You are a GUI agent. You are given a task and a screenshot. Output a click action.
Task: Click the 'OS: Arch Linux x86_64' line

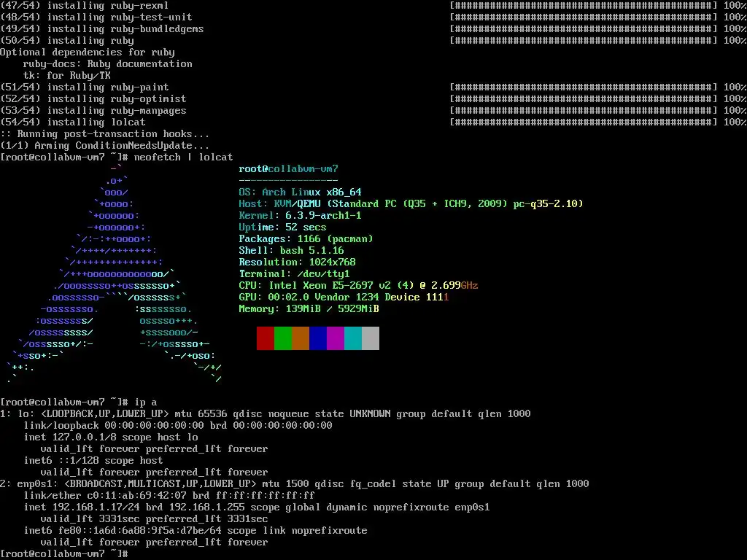[x=300, y=192]
